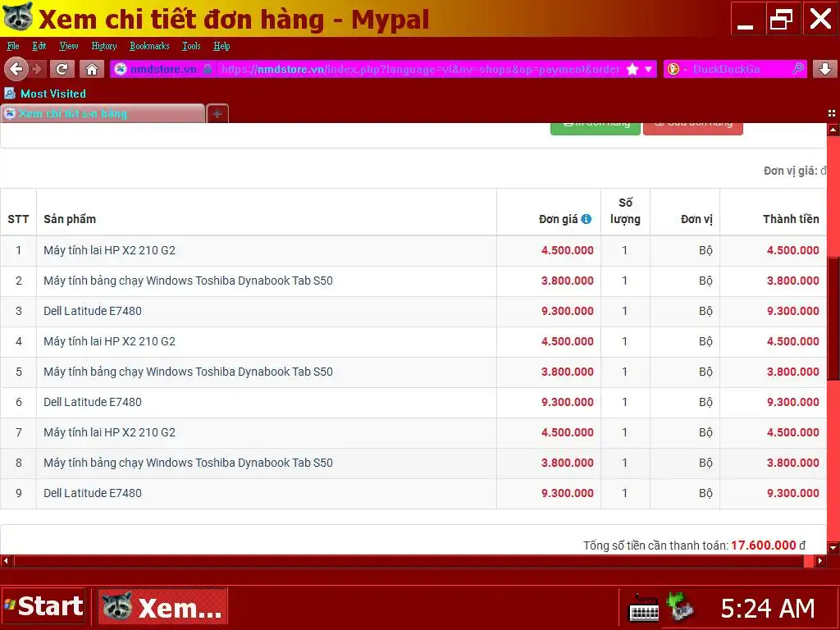Click the vertical scrollbar thumb

click(833, 319)
